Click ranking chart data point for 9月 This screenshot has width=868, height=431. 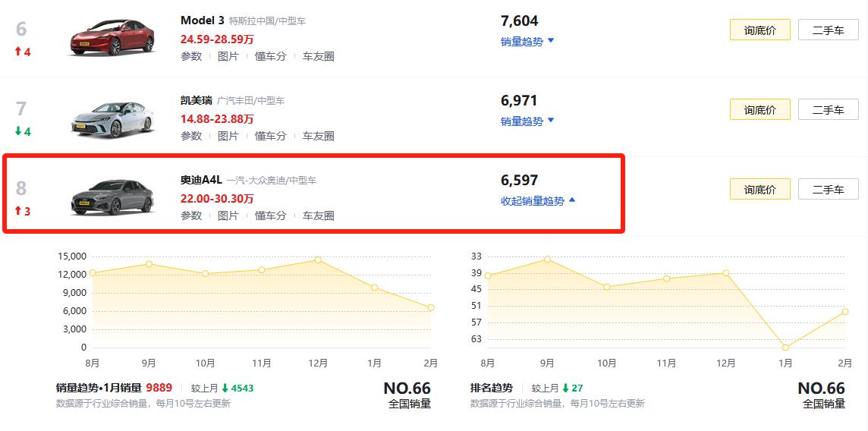(x=548, y=259)
